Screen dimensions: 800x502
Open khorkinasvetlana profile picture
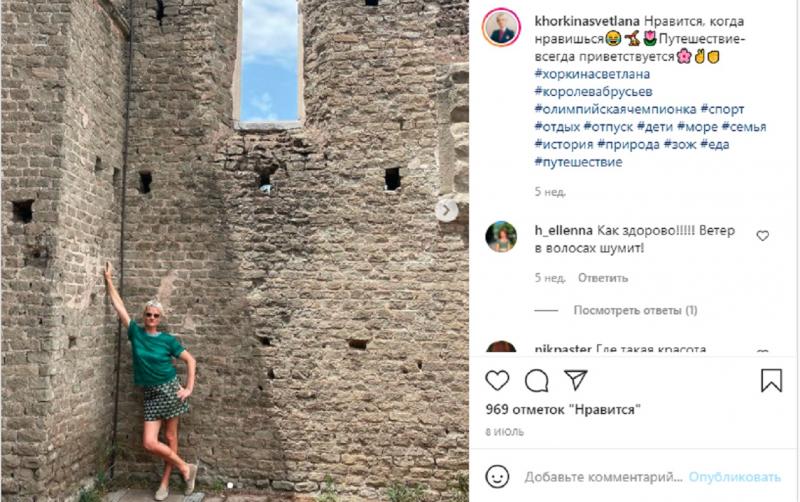(501, 28)
